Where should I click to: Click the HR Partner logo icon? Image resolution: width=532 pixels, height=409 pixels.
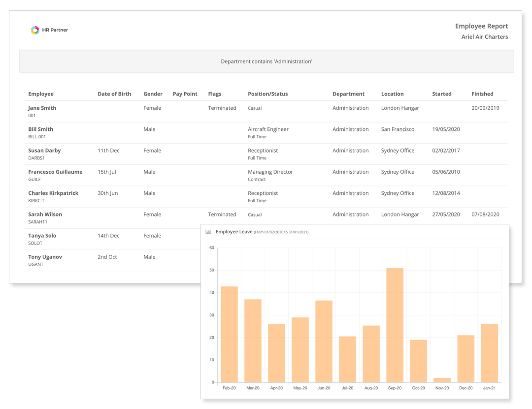coord(35,30)
